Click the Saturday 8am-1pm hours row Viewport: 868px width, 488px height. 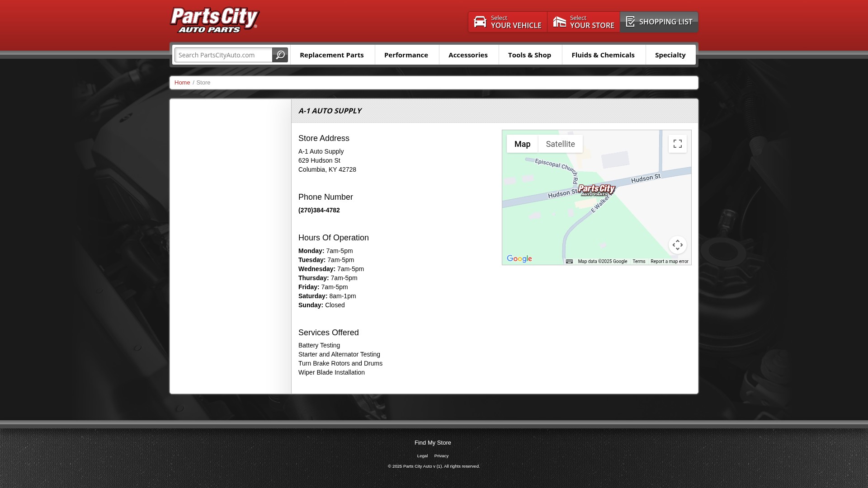(327, 296)
